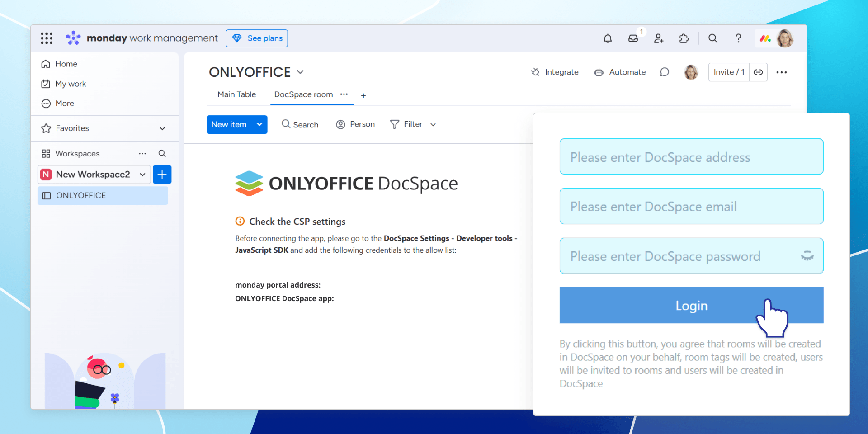868x434 pixels.
Task: Switch to the DocSpace room tab
Action: (303, 94)
